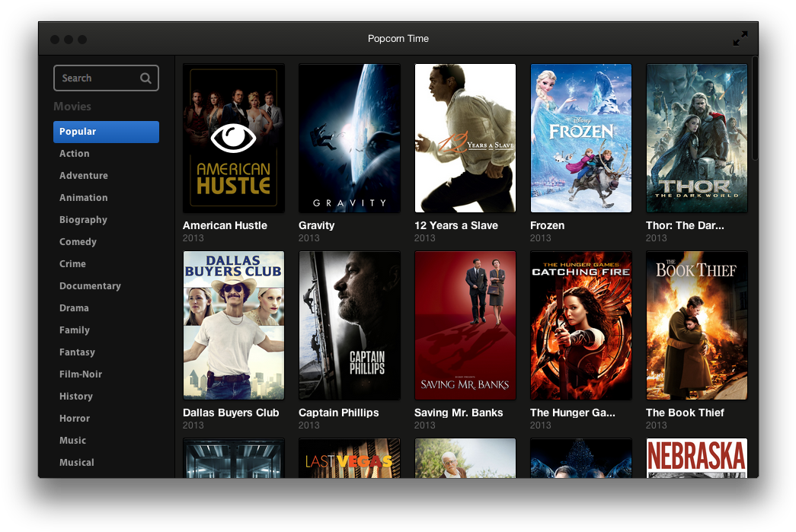Open The Book Thief poster
Viewport: 796px width, 532px height.
pos(696,325)
